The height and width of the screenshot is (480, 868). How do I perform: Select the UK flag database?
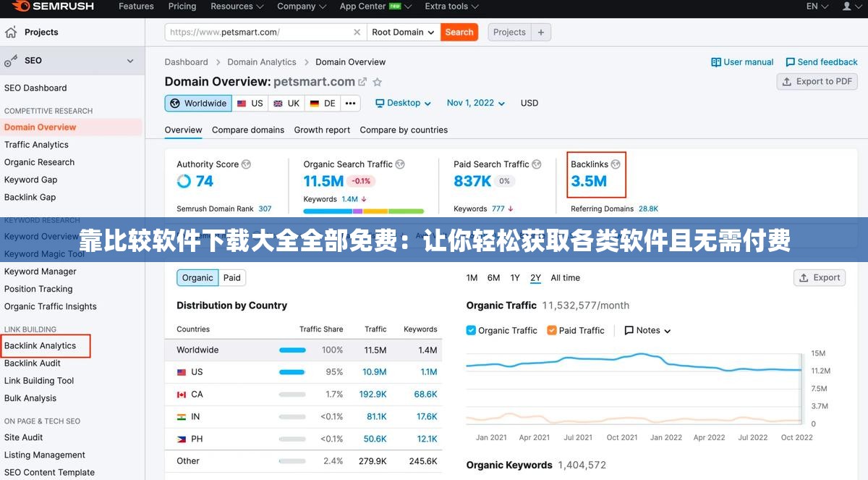point(286,104)
